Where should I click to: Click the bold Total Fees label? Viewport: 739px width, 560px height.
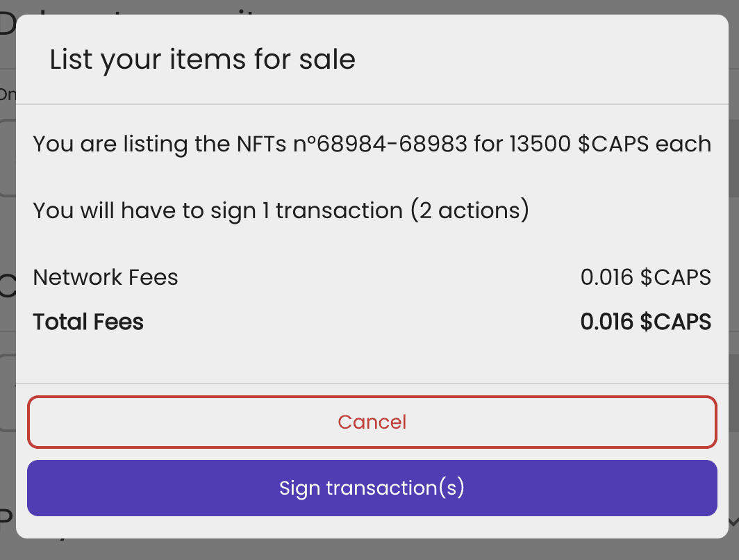(x=88, y=322)
